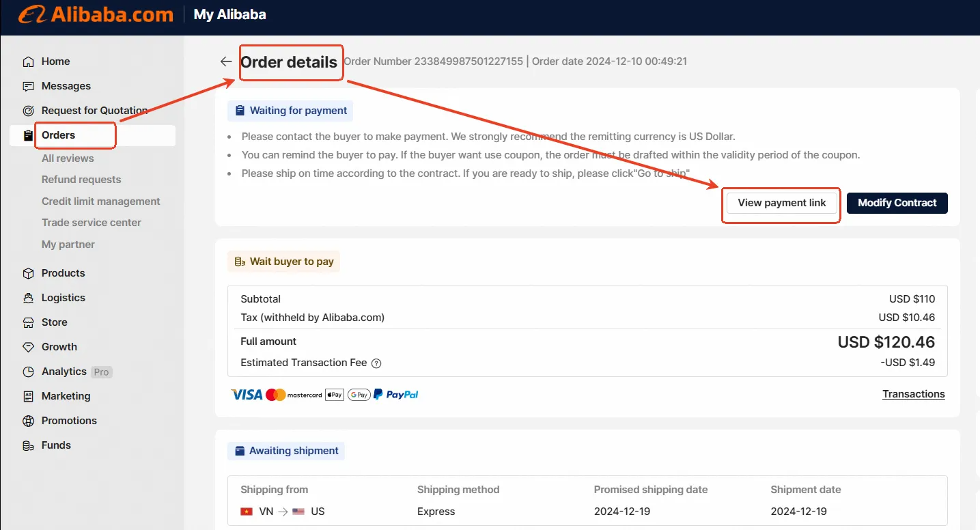The width and height of the screenshot is (980, 530).
Task: Click the Logistics ship icon
Action: 28,298
